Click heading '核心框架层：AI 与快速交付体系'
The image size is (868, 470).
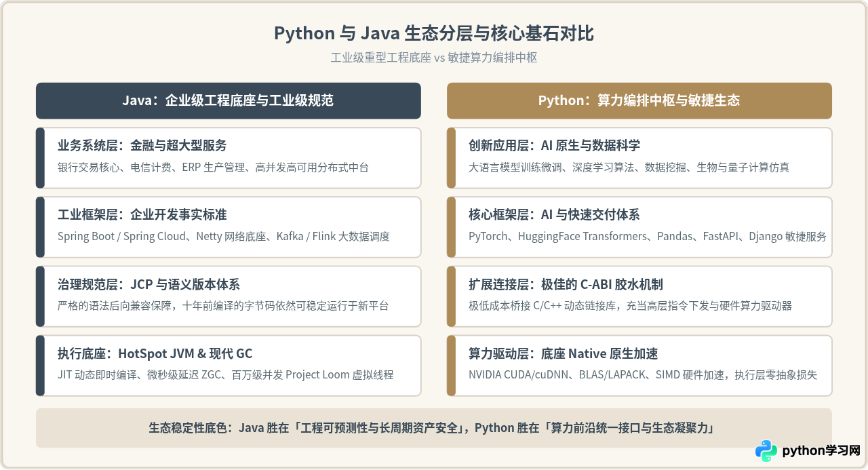[x=554, y=214]
